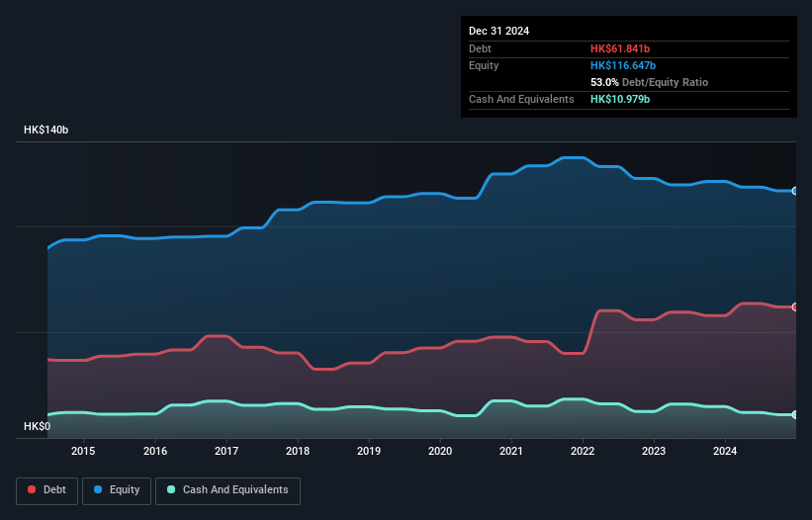Click the Dec 31 2024 tooltip date

click(x=498, y=31)
